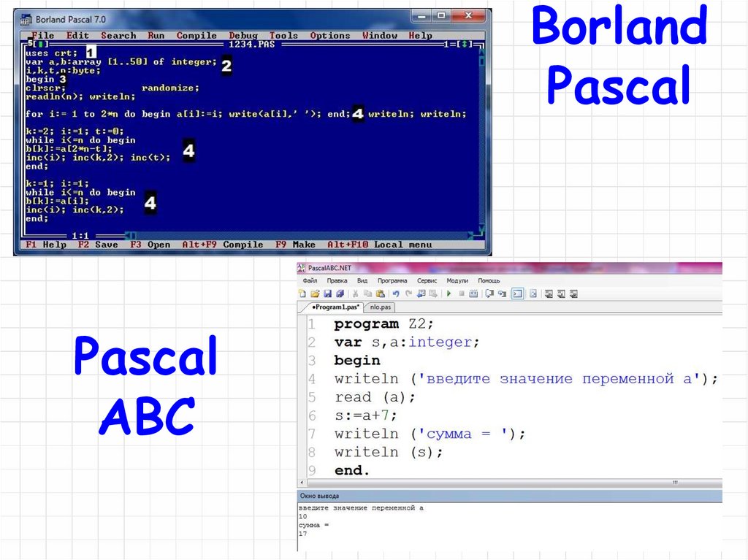Click 'end.' on line 9 in PascalABC
Image resolution: width=748 pixels, height=560 pixels.
tap(351, 470)
